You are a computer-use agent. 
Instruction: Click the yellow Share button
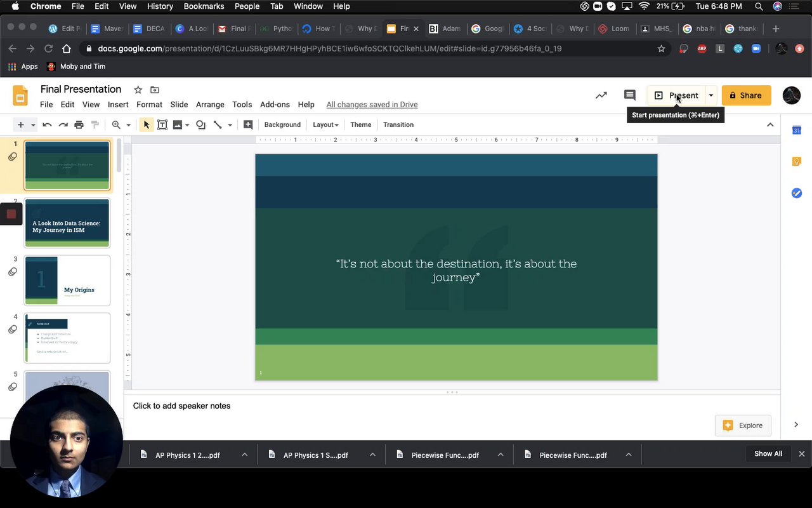point(745,95)
